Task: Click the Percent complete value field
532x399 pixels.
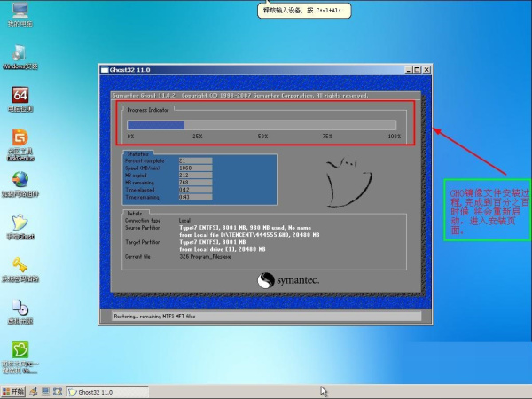Action: pos(194,160)
